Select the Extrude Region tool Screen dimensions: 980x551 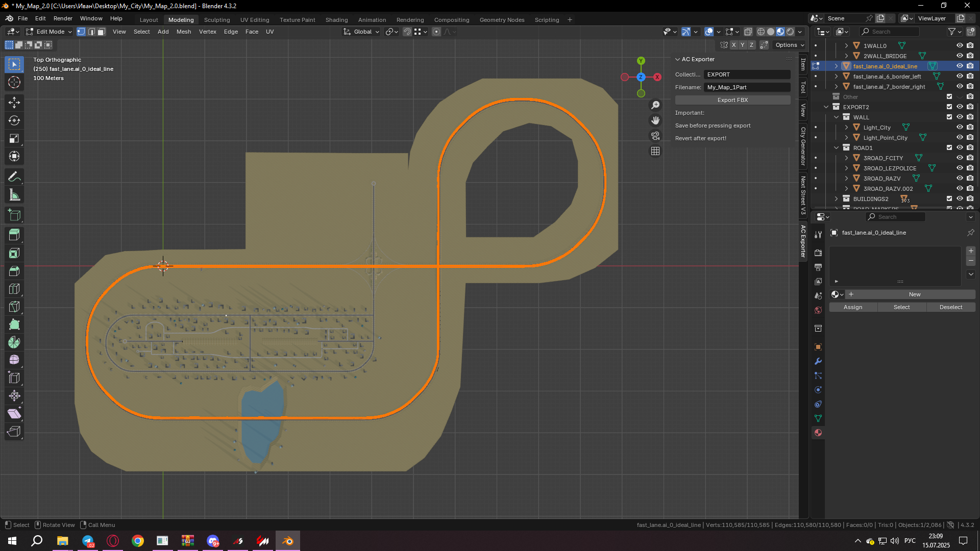(14, 235)
